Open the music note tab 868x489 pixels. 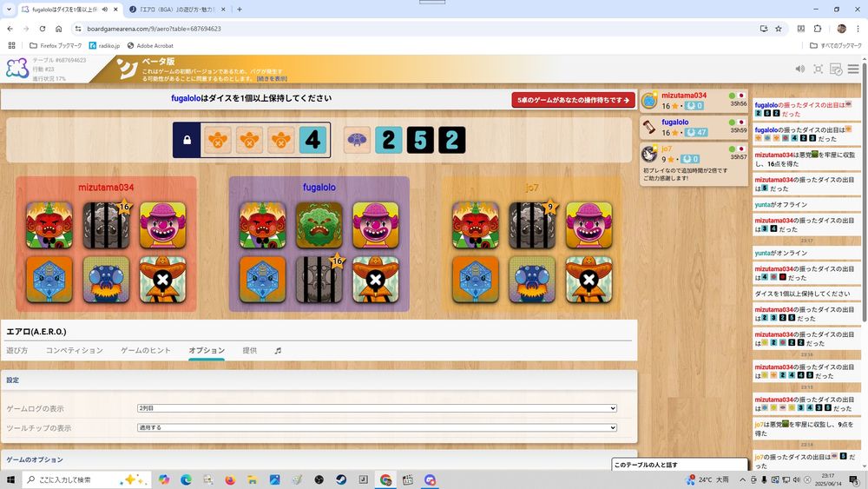(278, 351)
